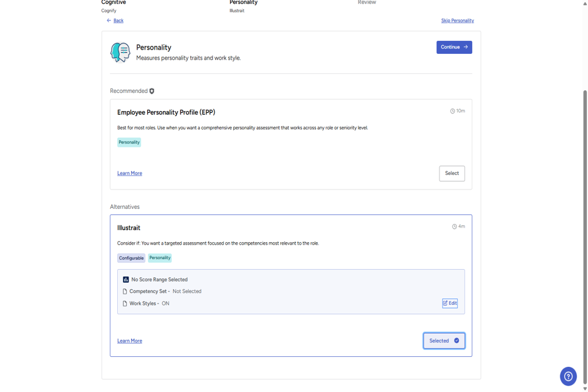
Task: Jump to the Review step tab
Action: tap(367, 3)
